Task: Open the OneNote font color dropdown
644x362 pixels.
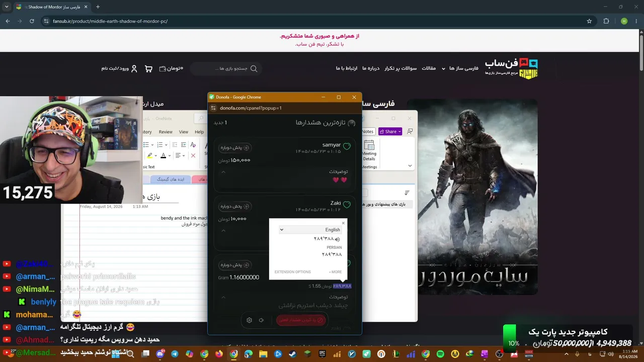Action: point(170,156)
